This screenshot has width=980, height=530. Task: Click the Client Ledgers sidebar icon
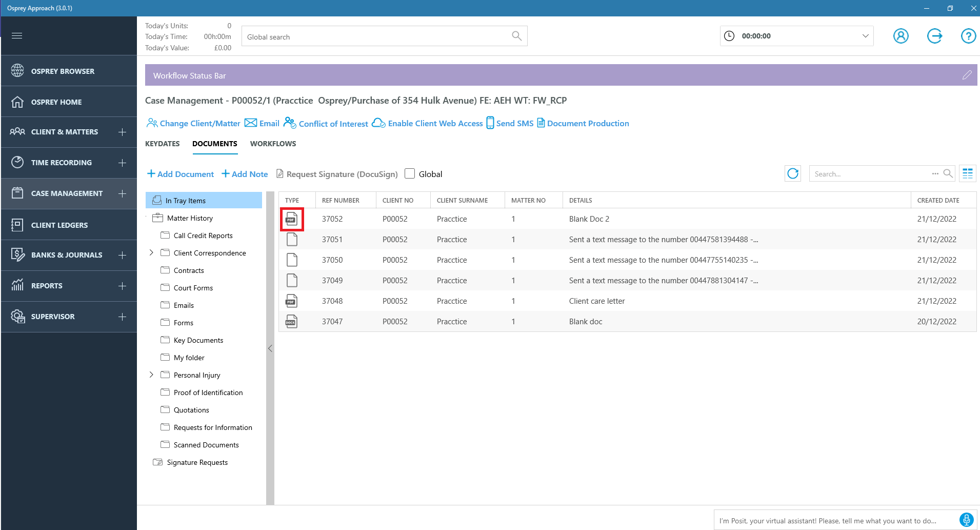[18, 224]
